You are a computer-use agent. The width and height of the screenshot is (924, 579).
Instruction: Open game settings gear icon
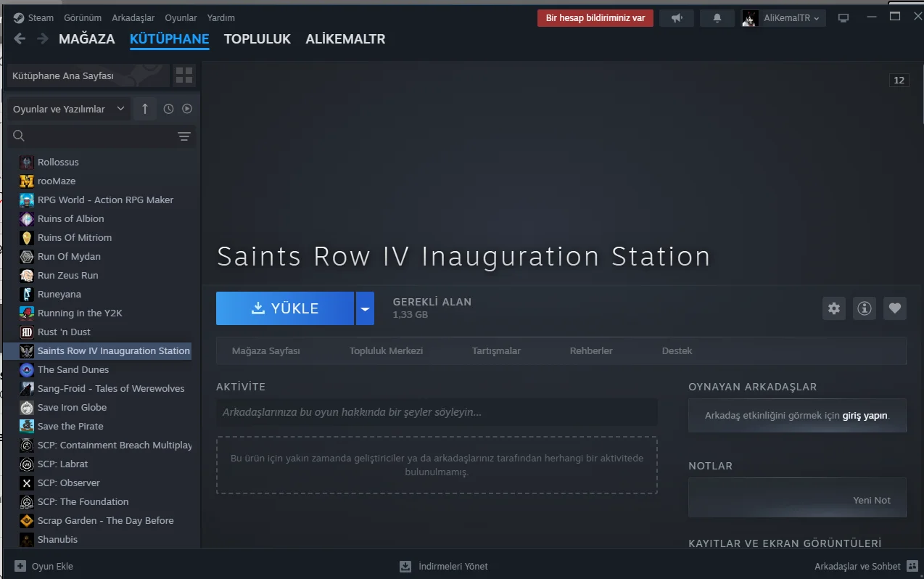point(834,308)
